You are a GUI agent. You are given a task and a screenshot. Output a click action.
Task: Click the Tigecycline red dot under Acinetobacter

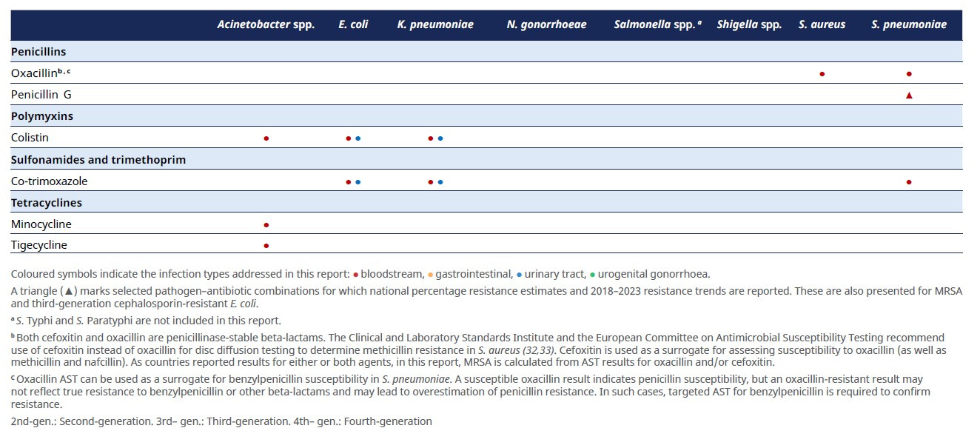click(266, 245)
